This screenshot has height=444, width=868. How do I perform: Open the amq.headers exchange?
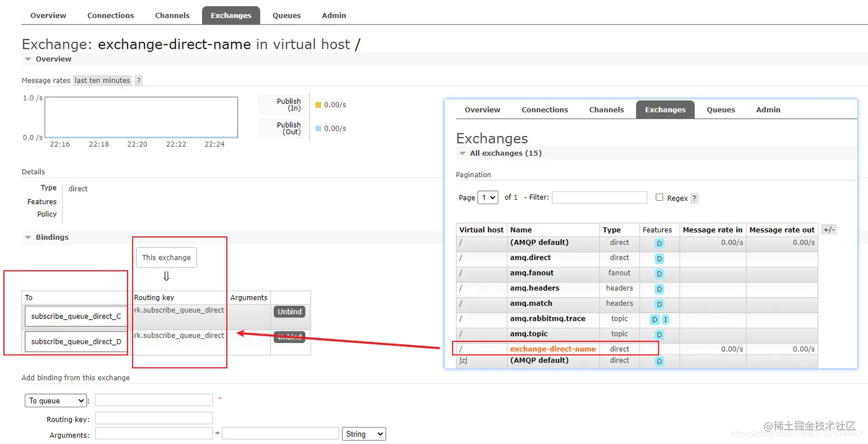point(534,288)
